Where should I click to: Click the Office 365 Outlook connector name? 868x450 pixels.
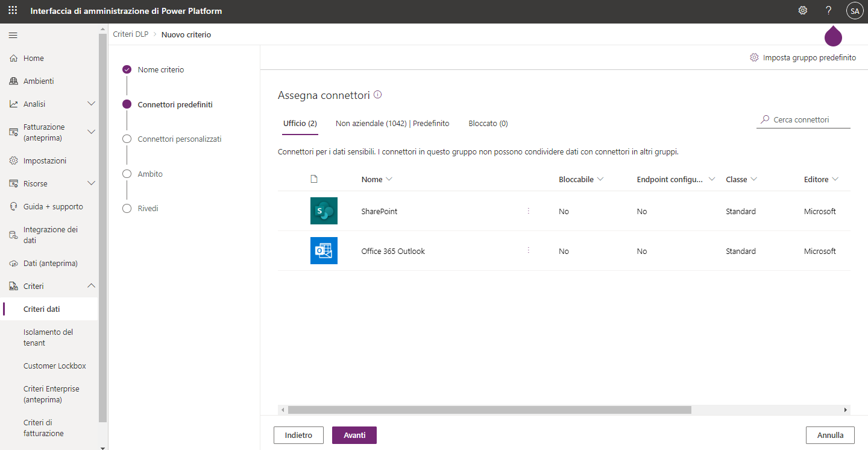393,251
